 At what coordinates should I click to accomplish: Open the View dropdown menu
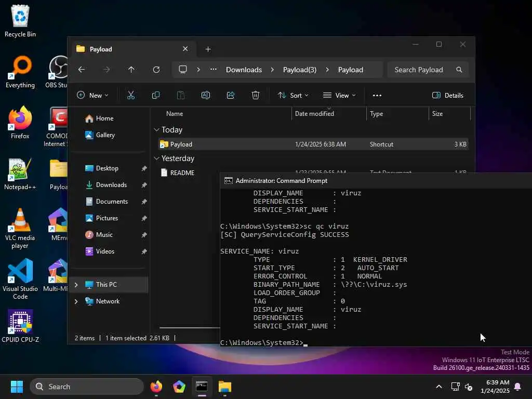339,96
